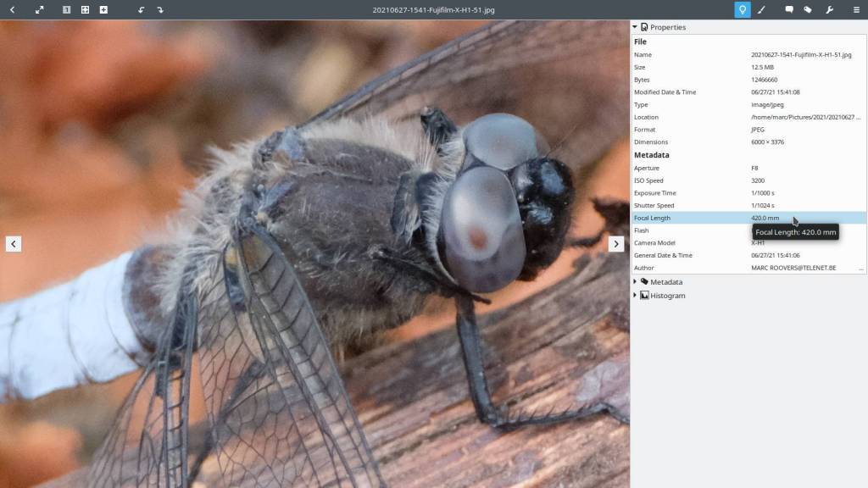This screenshot has height=488, width=868.
Task: Select the Bytes 12466660 row
Action: tap(749, 80)
